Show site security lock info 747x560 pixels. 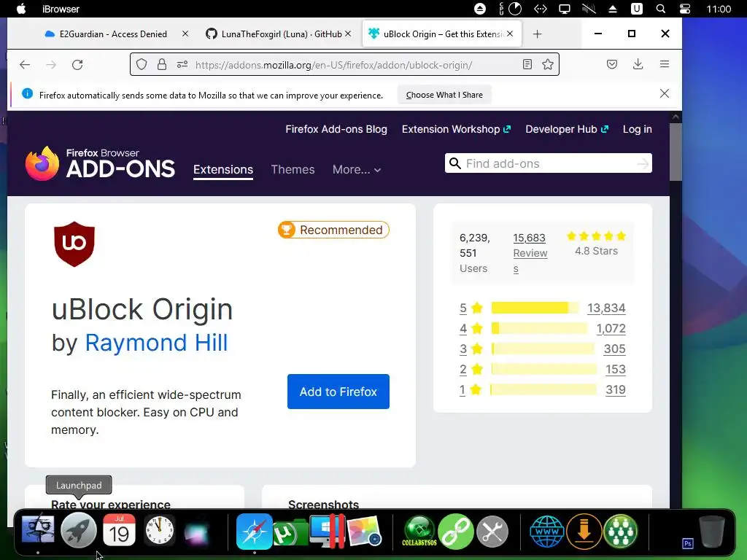click(162, 64)
